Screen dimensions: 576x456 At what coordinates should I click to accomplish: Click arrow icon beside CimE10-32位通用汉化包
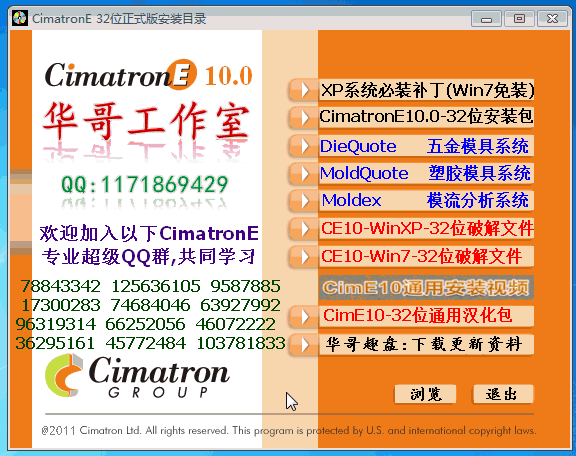click(x=304, y=316)
